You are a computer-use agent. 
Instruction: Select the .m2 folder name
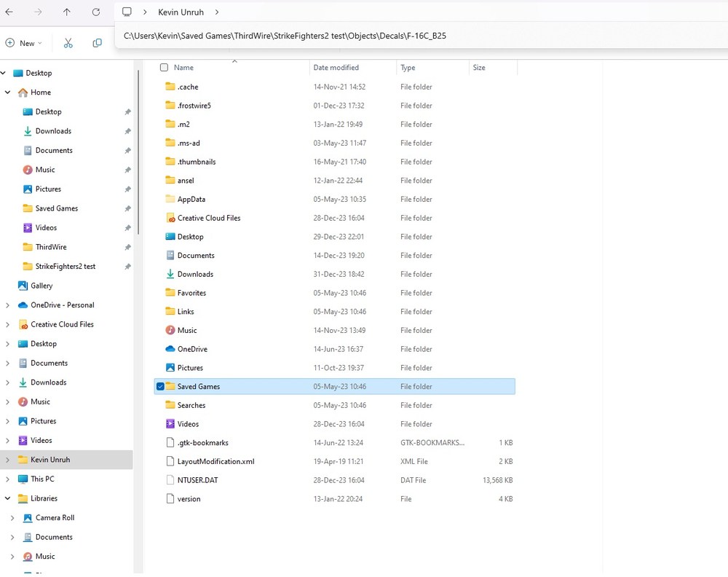tap(183, 124)
